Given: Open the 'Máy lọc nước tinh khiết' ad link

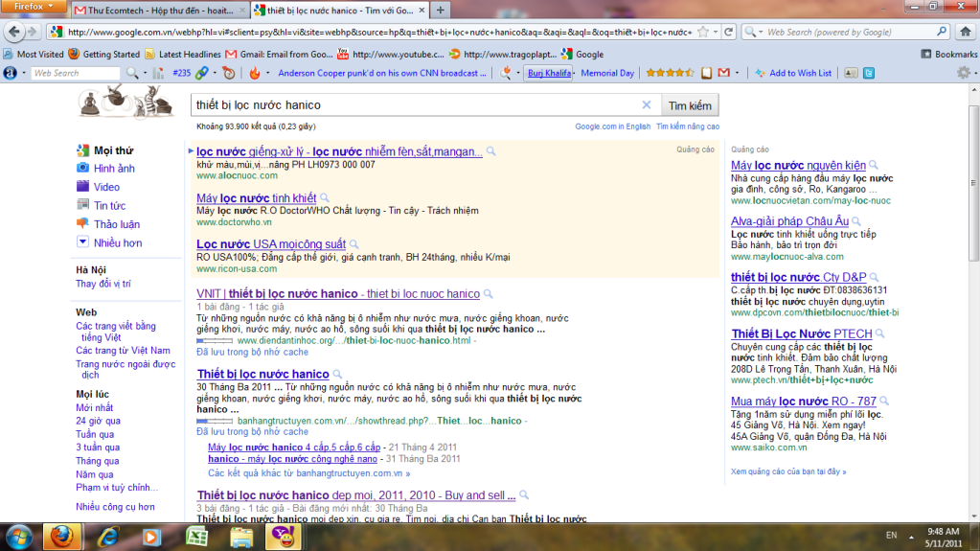Looking at the screenshot, I should click(256, 198).
